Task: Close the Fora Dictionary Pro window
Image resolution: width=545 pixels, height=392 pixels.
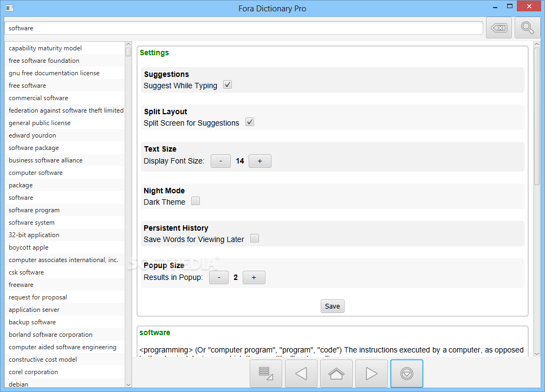Action: pyautogui.click(x=529, y=6)
